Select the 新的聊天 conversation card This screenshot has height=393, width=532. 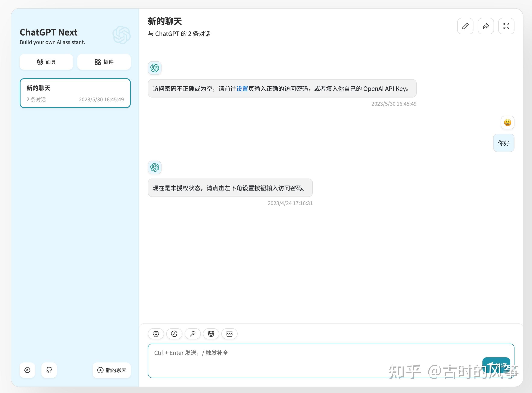click(75, 93)
